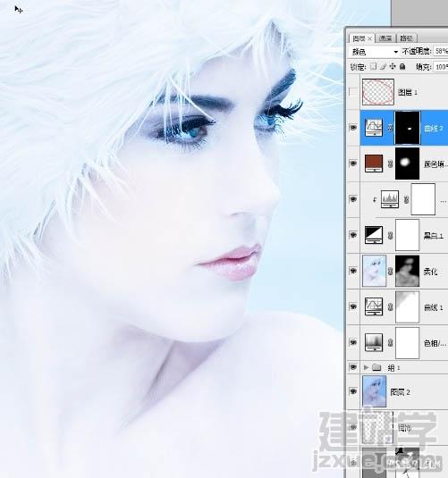The image size is (448, 478).
Task: Expand the Group 1 folder triangle
Action: click(x=367, y=367)
